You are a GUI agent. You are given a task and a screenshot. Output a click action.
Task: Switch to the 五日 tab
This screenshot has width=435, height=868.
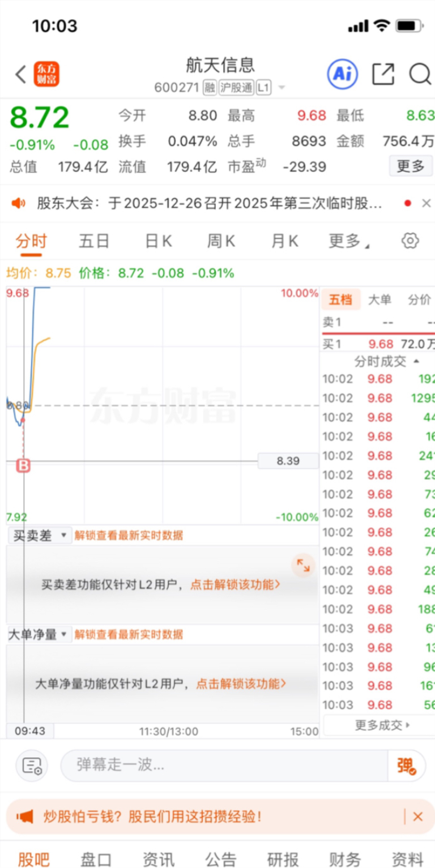(94, 241)
